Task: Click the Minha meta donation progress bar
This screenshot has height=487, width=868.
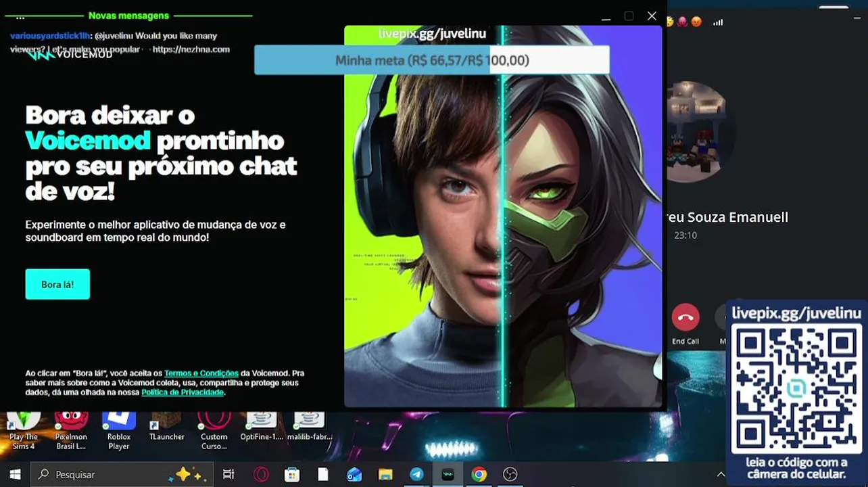Action: pyautogui.click(x=432, y=60)
